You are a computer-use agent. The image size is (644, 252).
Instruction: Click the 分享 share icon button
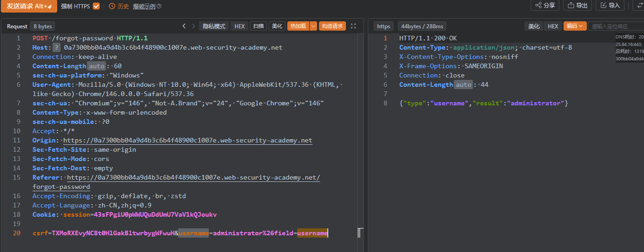coord(545,6)
